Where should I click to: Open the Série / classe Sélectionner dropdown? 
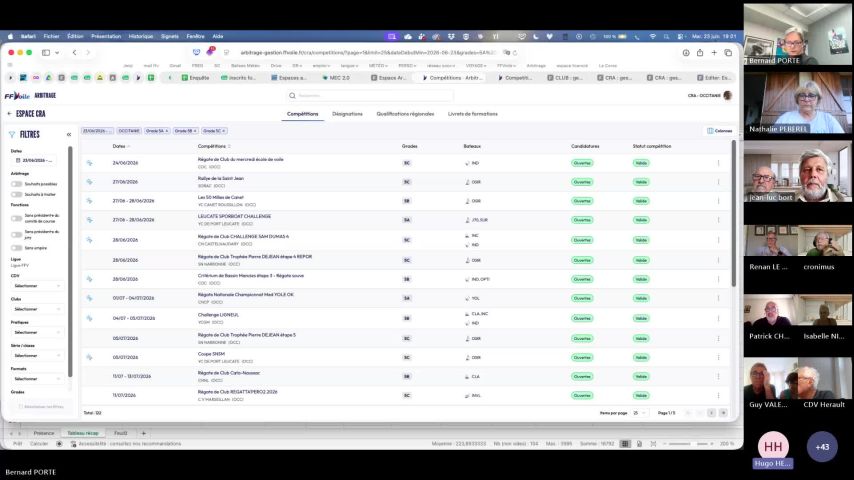point(36,355)
